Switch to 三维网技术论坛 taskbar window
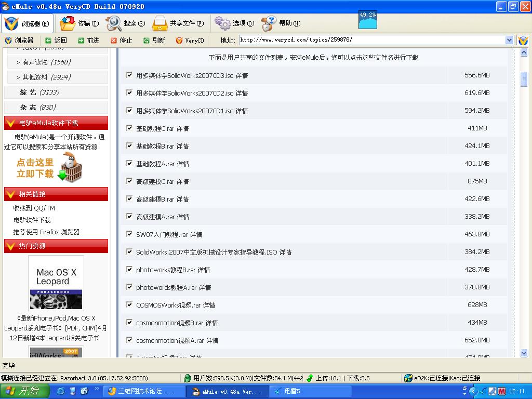Screen dimensions: 532x399 (143, 391)
